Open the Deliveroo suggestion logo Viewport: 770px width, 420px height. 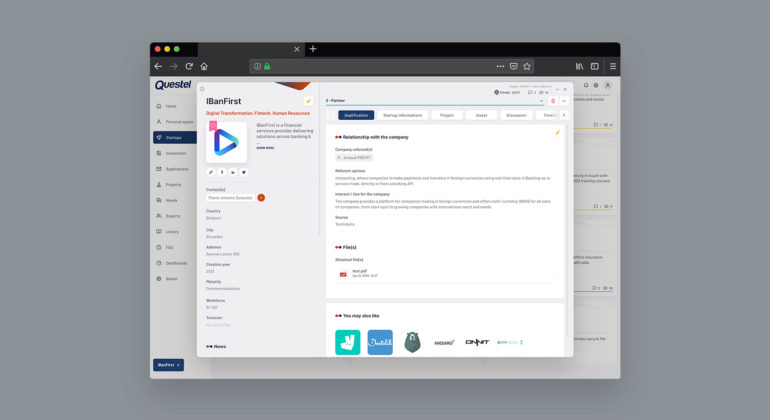coord(348,342)
